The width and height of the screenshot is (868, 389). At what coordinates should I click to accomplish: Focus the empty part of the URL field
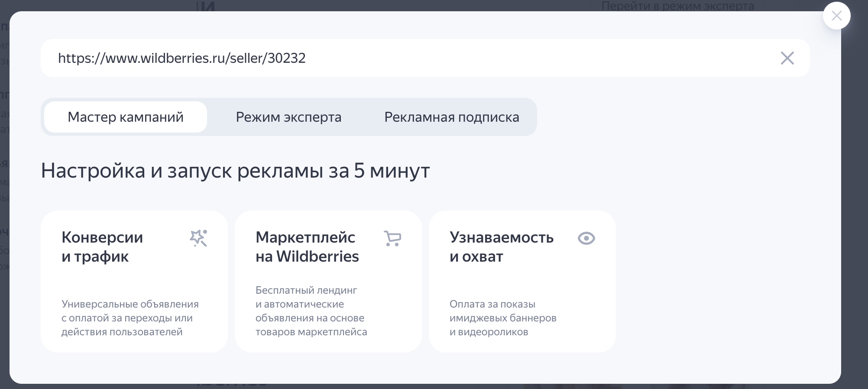[x=541, y=58]
